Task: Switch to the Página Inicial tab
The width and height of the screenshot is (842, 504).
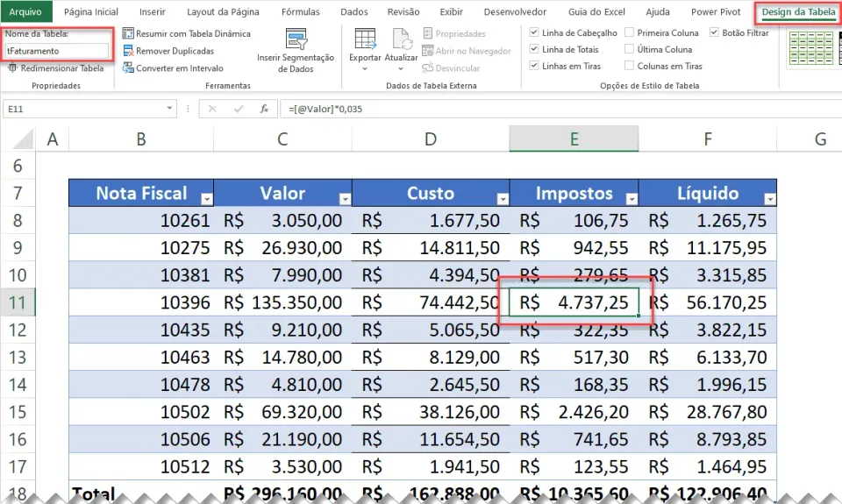Action: click(x=90, y=11)
